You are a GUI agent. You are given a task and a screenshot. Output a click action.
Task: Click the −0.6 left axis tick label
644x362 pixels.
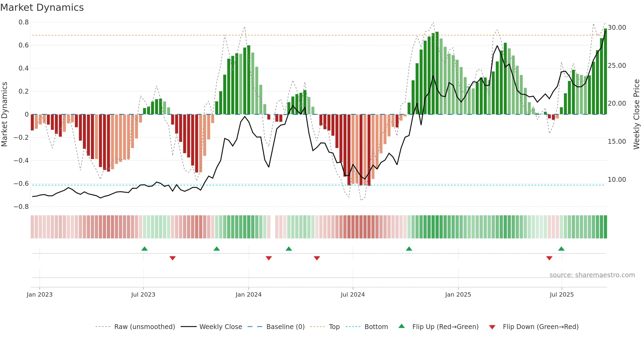pyautogui.click(x=21, y=184)
